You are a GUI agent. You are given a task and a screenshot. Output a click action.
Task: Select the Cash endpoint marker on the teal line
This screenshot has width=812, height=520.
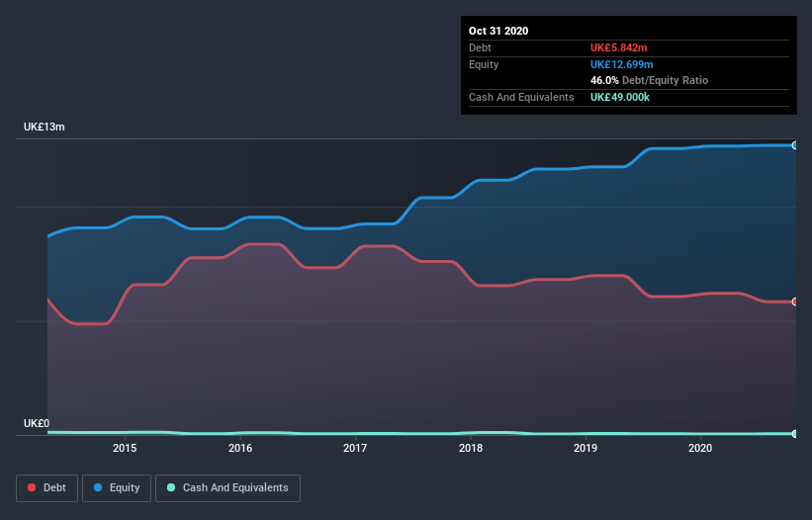[795, 434]
